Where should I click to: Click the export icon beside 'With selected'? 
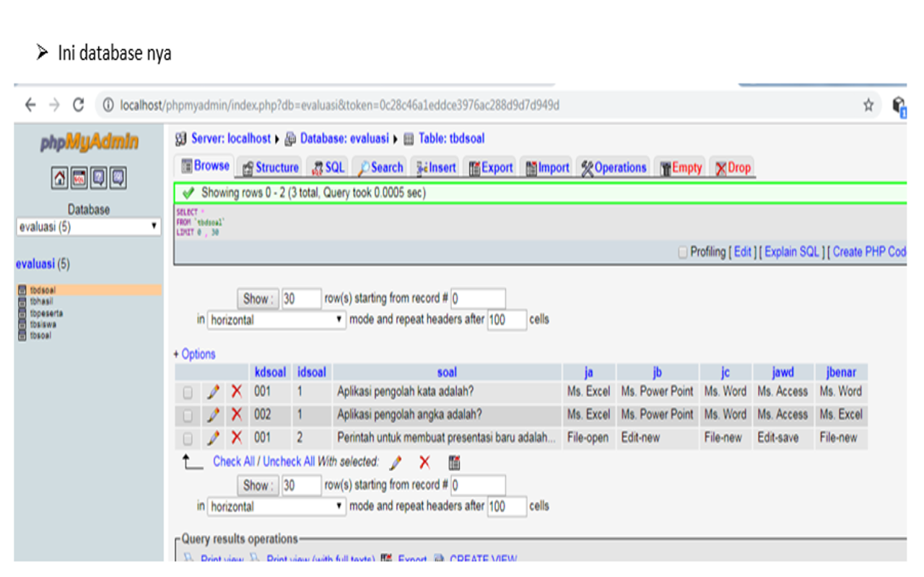point(454,462)
